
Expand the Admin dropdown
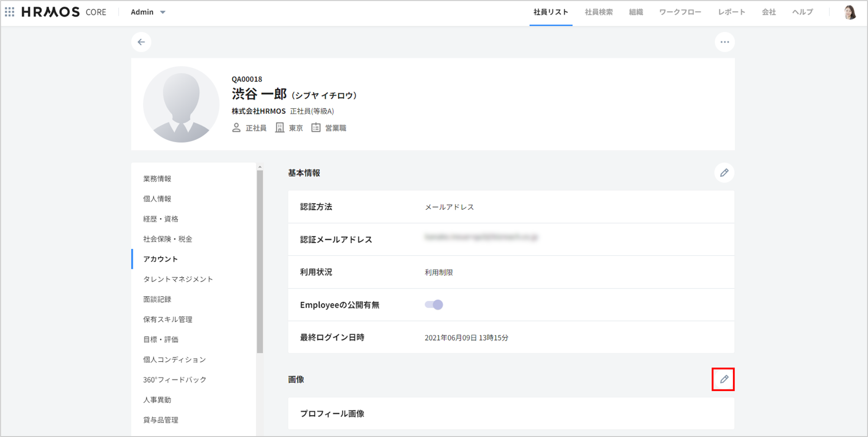click(148, 12)
